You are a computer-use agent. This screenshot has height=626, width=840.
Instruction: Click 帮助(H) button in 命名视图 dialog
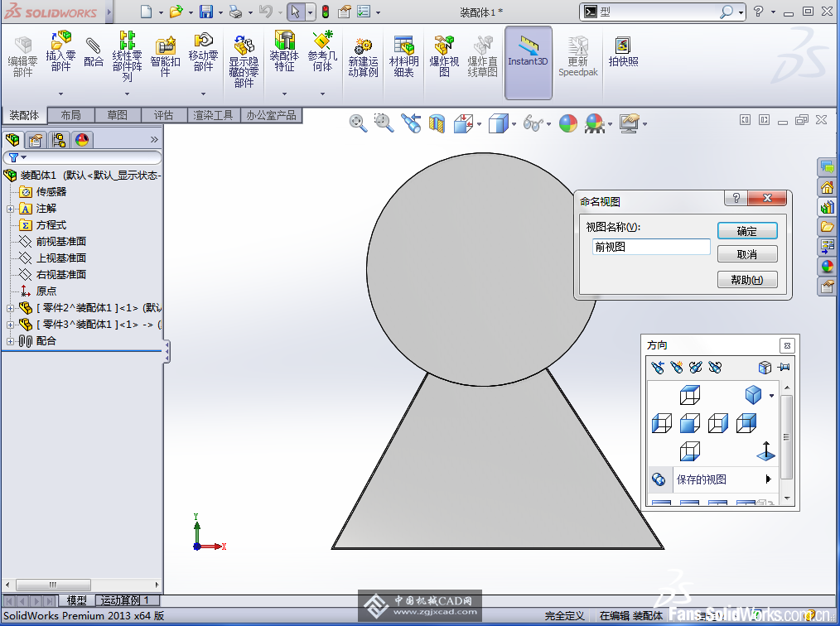pyautogui.click(x=747, y=280)
